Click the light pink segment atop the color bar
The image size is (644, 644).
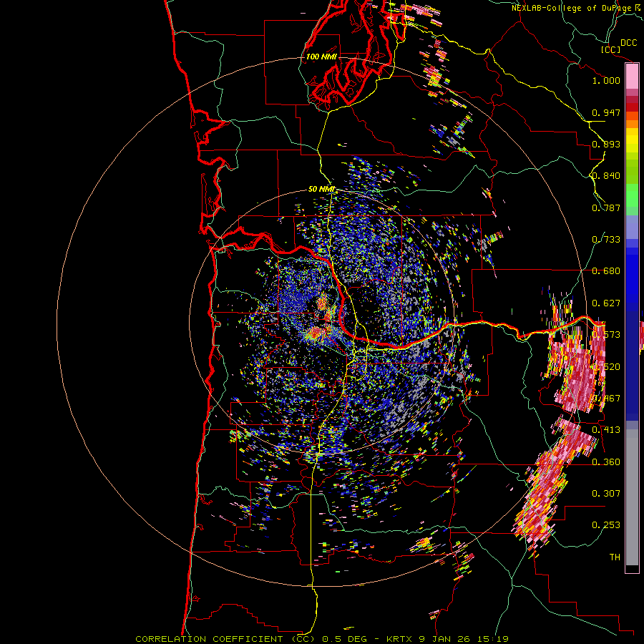pyautogui.click(x=632, y=76)
